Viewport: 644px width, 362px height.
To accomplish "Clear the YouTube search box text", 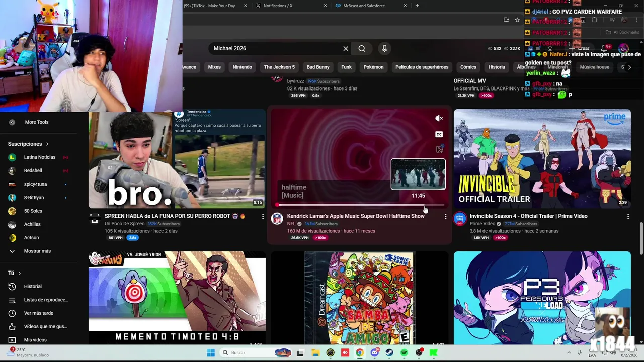I will pyautogui.click(x=346, y=48).
